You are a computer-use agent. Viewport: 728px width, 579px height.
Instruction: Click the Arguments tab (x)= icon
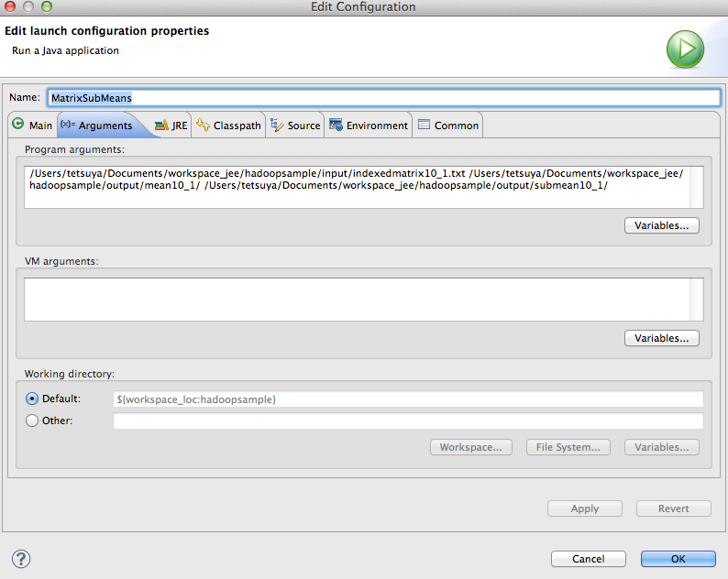click(x=68, y=125)
